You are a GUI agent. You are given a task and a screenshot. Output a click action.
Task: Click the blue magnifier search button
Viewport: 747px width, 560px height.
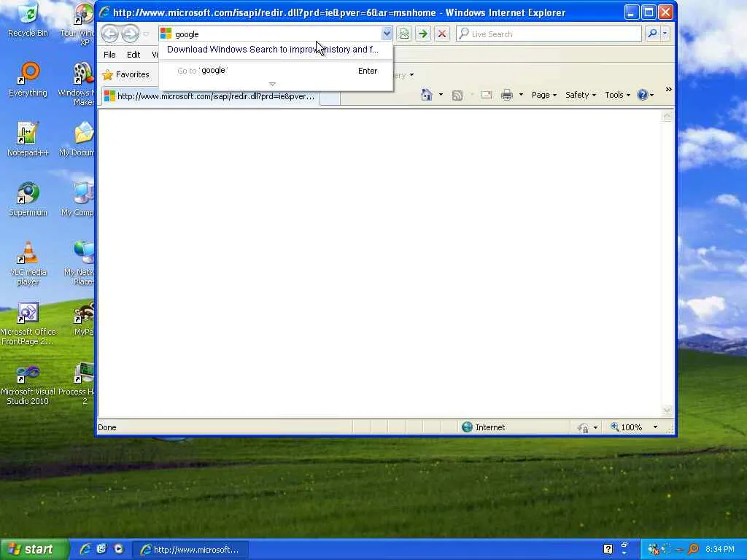[x=652, y=34]
